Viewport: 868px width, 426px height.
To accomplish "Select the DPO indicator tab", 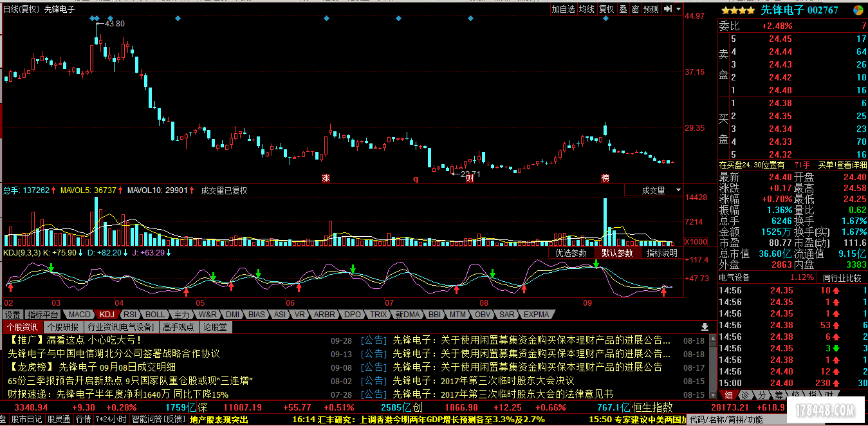I will [353, 315].
